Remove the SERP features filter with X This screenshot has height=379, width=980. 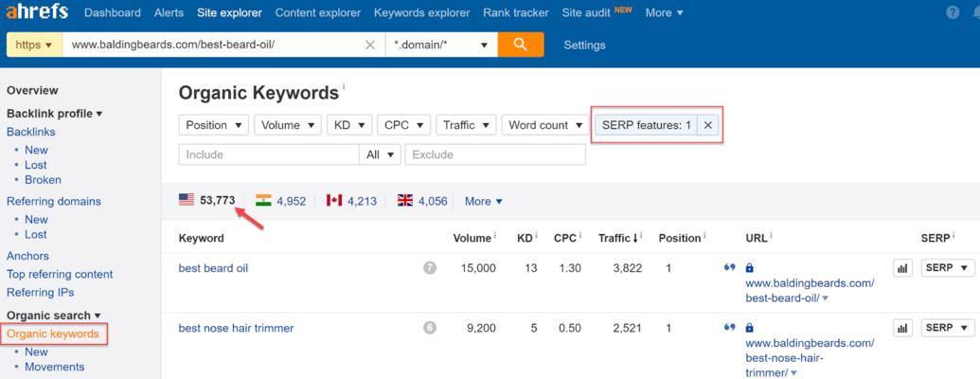click(x=707, y=125)
